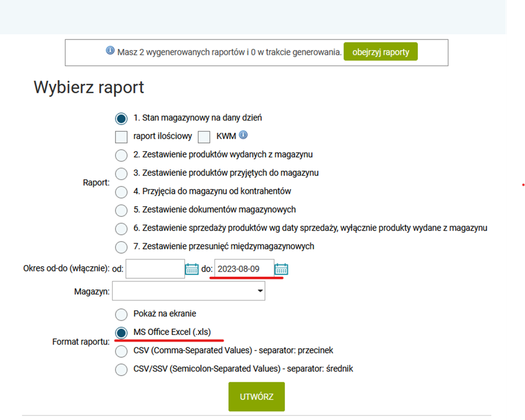Select report 3 Zestawienie produktów przyjętych
525x420 pixels.
tap(121, 174)
